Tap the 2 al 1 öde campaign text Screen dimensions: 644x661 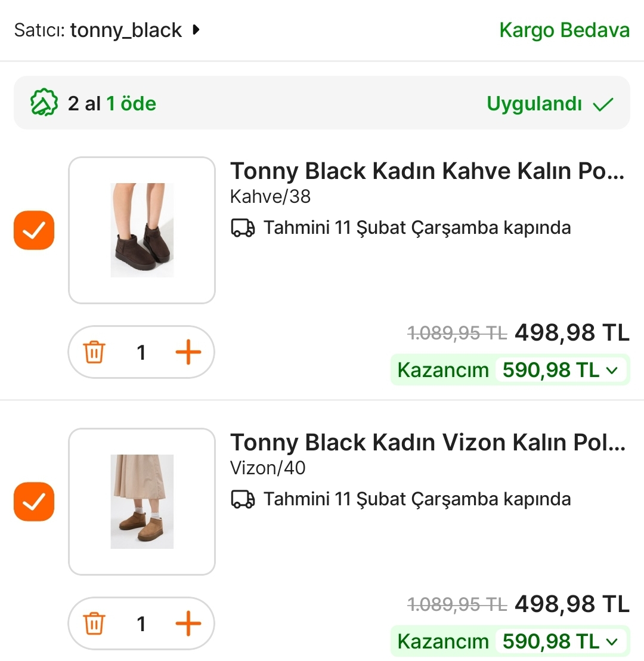[112, 104]
